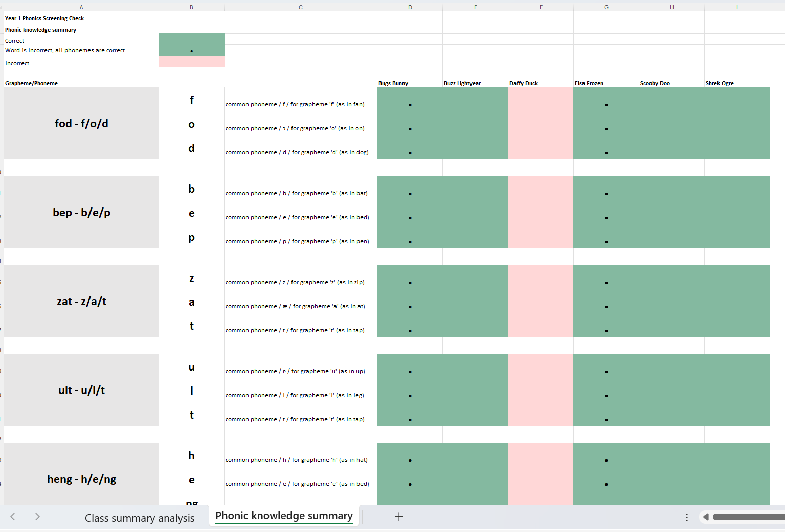785x532 pixels.
Task: Select Bugs Bunny dot cell in 'f' row
Action: click(x=410, y=99)
